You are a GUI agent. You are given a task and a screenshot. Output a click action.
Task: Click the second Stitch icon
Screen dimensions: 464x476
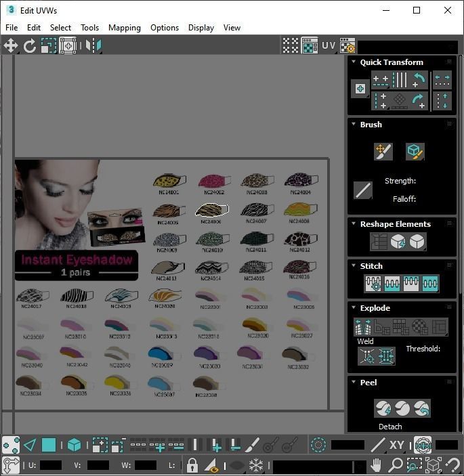[392, 284]
